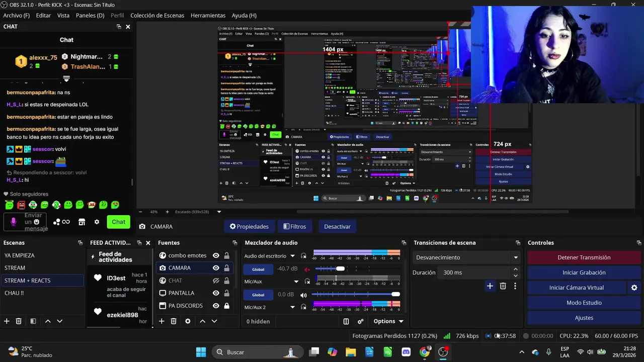
Task: Open the Paneles menu
Action: pyautogui.click(x=90, y=16)
